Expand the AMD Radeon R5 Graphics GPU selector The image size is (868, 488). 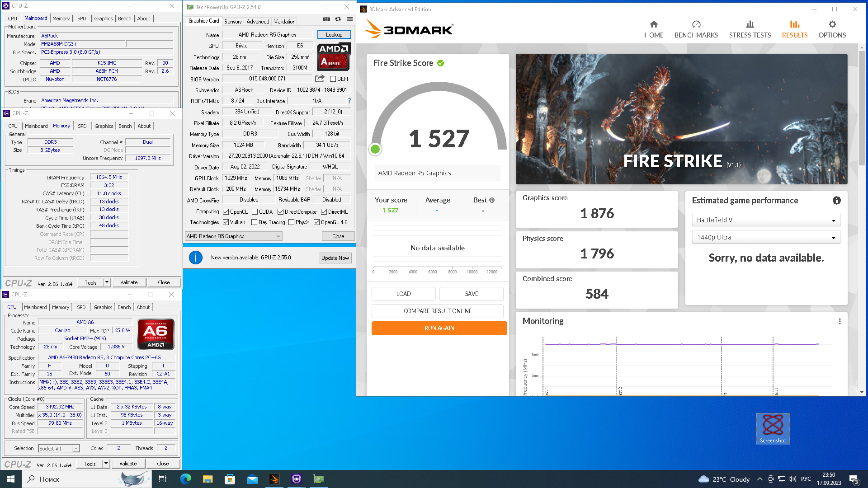tap(234, 236)
